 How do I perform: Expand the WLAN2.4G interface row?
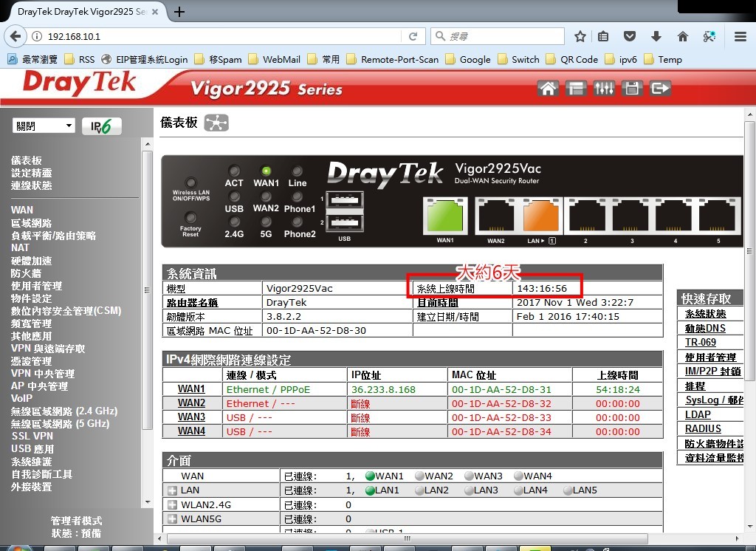(172, 504)
